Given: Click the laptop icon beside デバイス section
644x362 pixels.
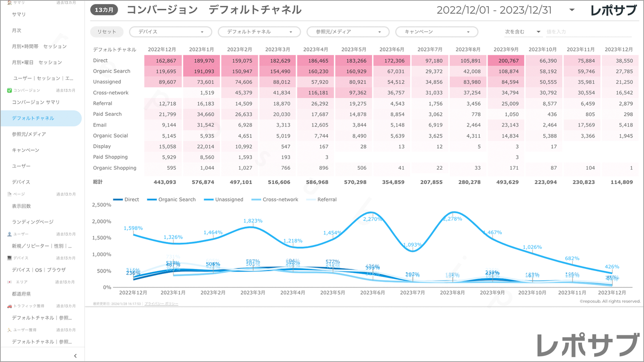Looking at the screenshot, I should (9, 258).
